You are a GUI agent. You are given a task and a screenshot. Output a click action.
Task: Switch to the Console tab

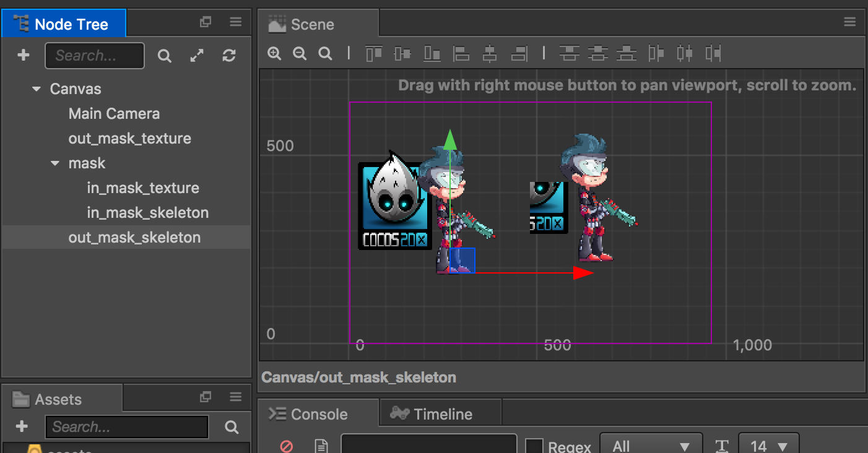[318, 413]
